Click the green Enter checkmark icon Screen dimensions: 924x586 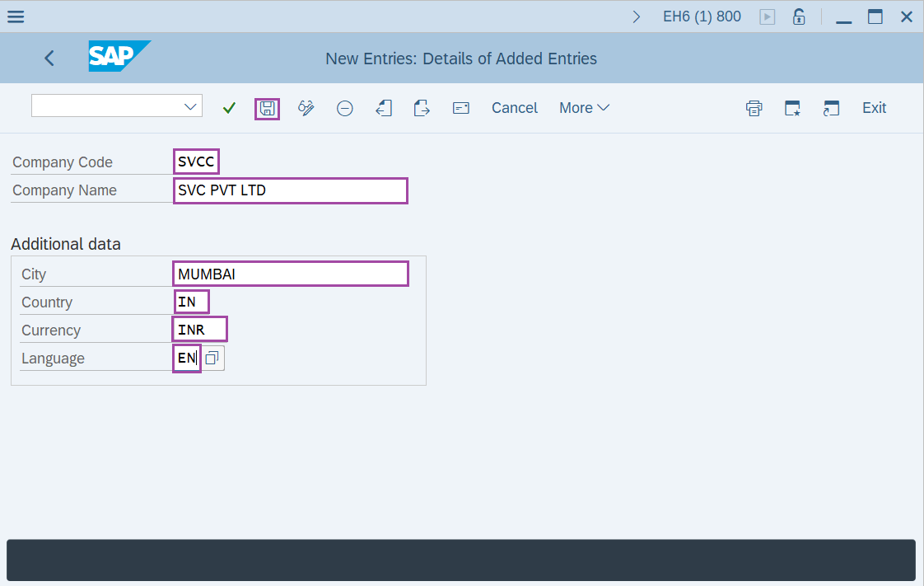(230, 108)
